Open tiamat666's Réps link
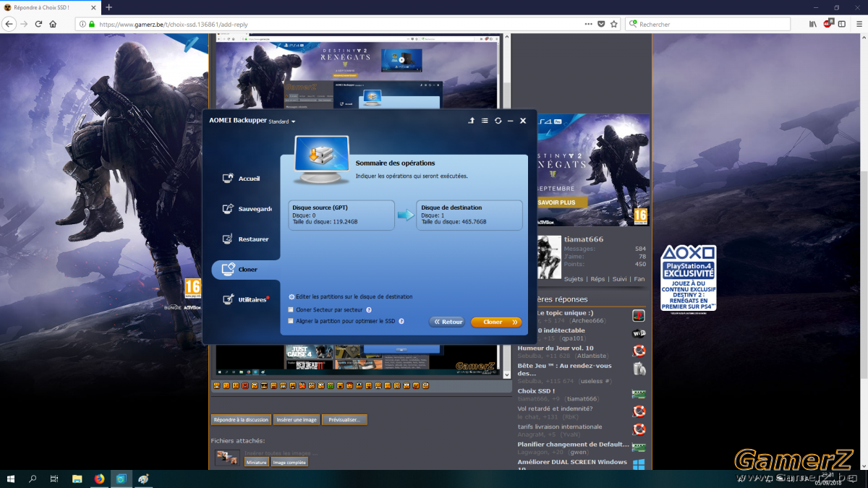The height and width of the screenshot is (488, 868). (x=597, y=278)
